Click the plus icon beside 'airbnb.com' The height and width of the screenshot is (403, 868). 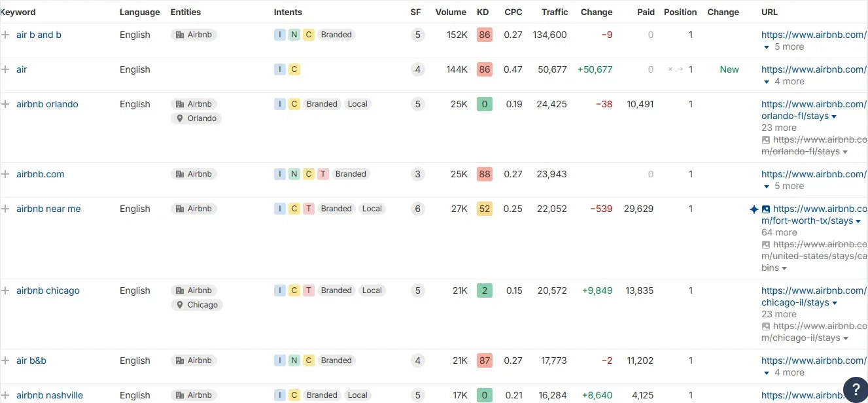[5, 174]
